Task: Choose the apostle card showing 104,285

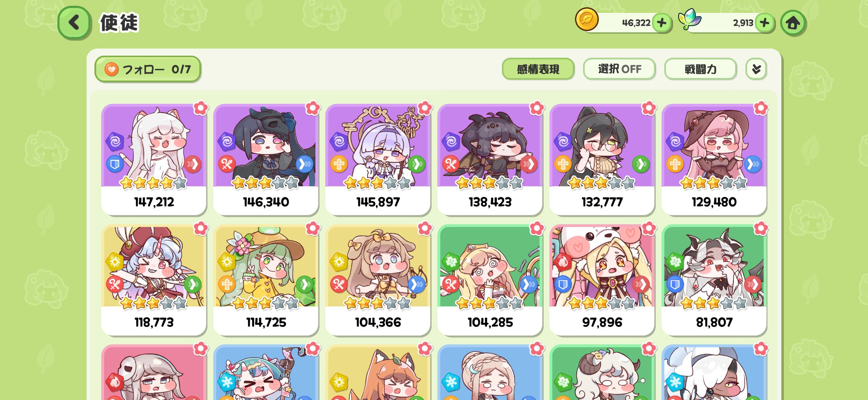Action: (x=490, y=280)
